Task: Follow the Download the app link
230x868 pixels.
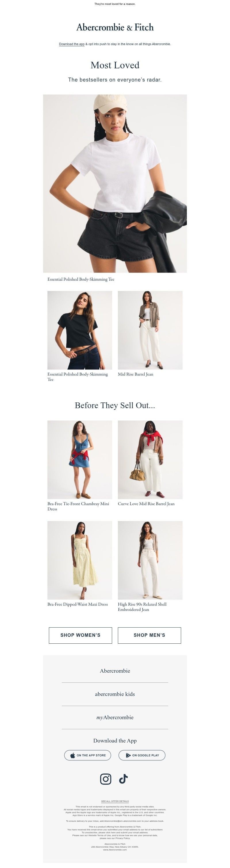Action: [72, 44]
